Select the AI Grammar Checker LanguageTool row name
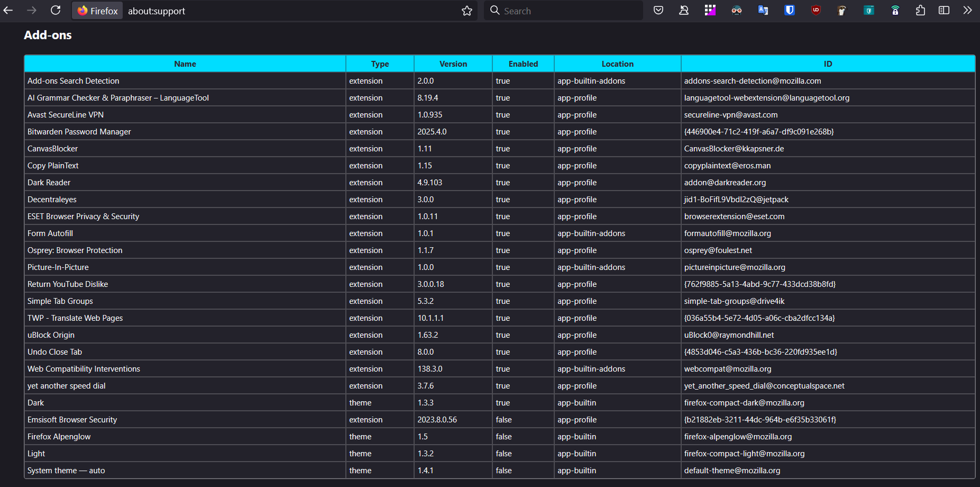The image size is (980, 487). (185, 97)
